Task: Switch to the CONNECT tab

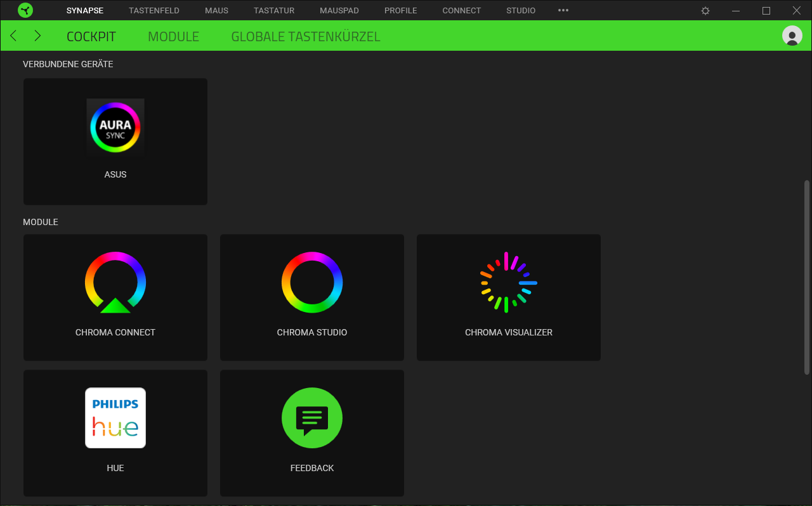Action: click(x=462, y=11)
